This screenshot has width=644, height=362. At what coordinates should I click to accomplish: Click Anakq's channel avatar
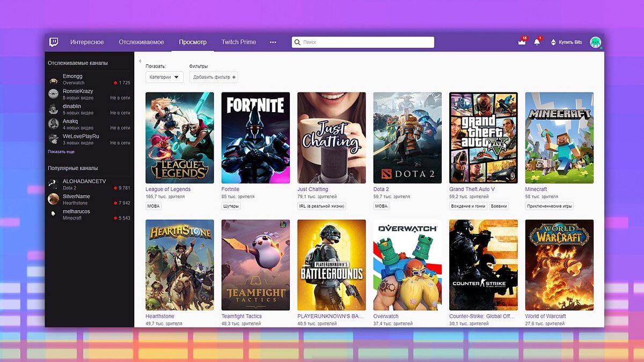tap(53, 124)
